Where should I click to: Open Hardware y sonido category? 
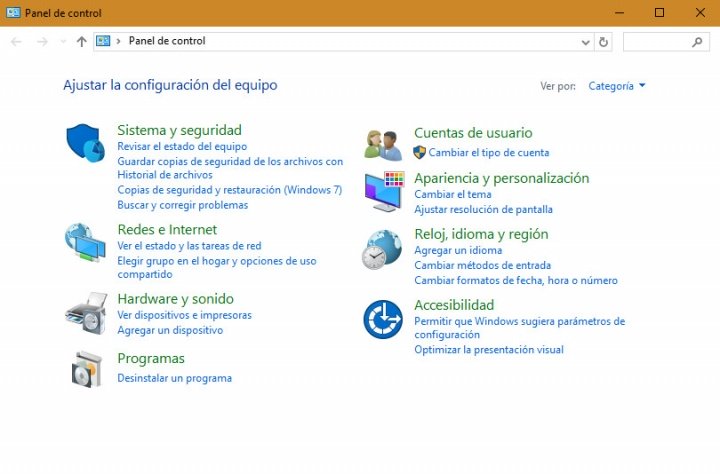click(x=175, y=299)
